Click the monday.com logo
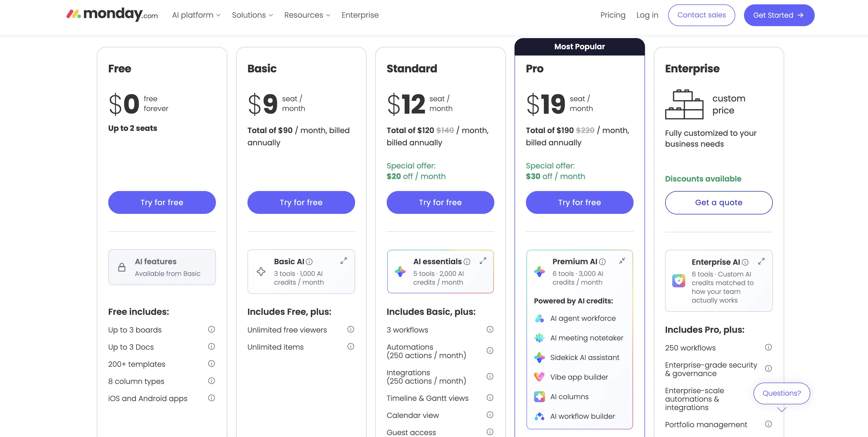Screen dimensions: 868x437 tap(112, 14)
